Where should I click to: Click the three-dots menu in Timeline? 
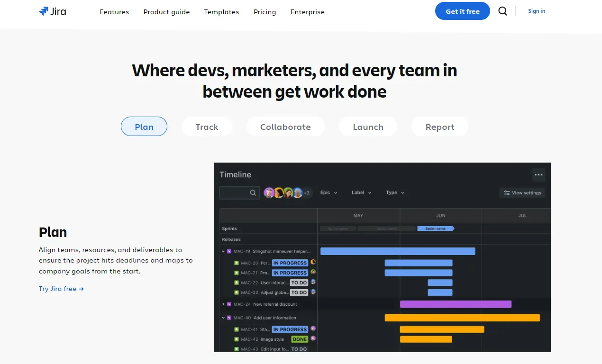click(x=538, y=174)
